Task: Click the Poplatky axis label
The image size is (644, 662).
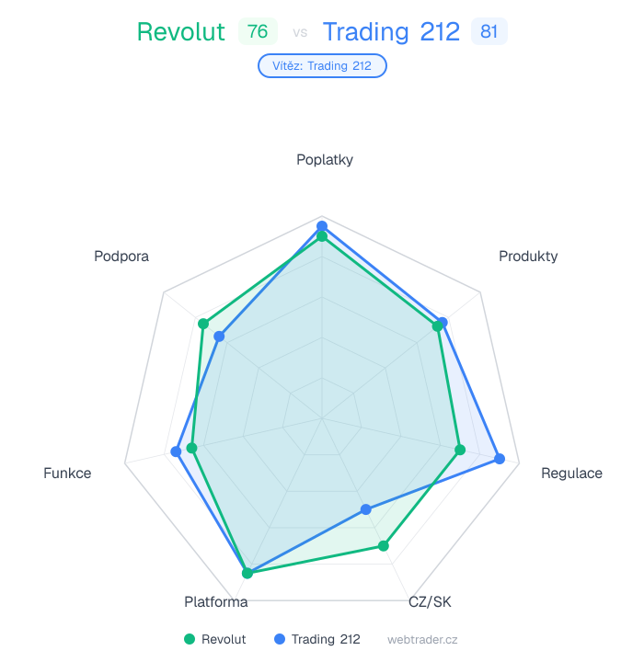Action: click(x=325, y=160)
